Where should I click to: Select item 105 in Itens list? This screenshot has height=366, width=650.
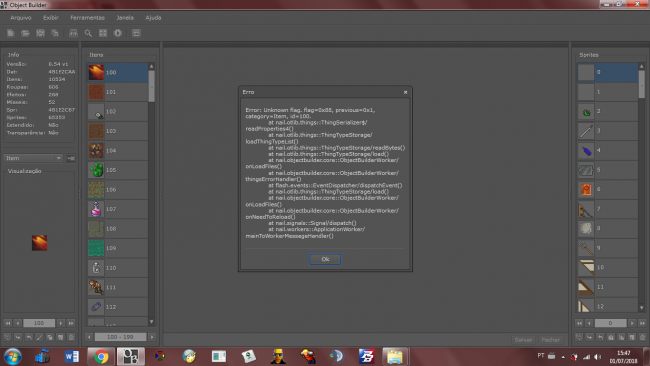(117, 170)
